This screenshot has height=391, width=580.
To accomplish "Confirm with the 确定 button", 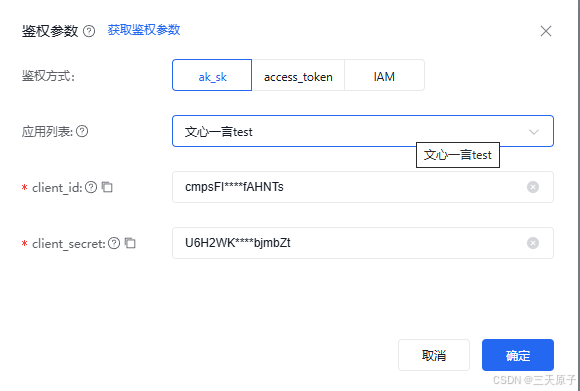I will coord(518,355).
